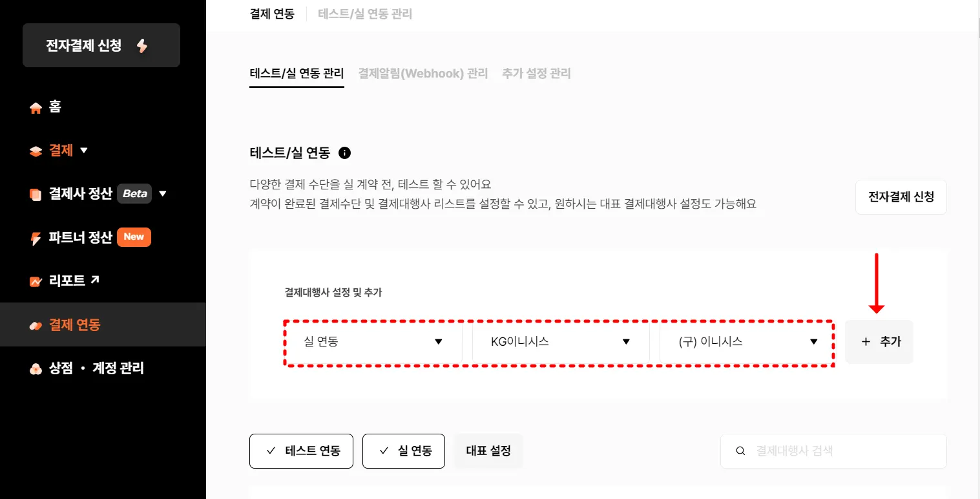Click the orange 결제 stack icon
980x499 pixels.
[x=36, y=151]
